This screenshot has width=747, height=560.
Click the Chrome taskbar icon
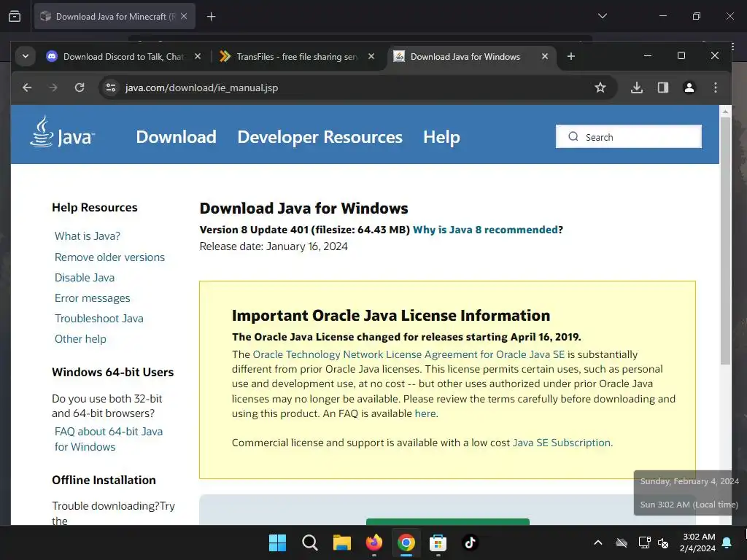(x=406, y=542)
